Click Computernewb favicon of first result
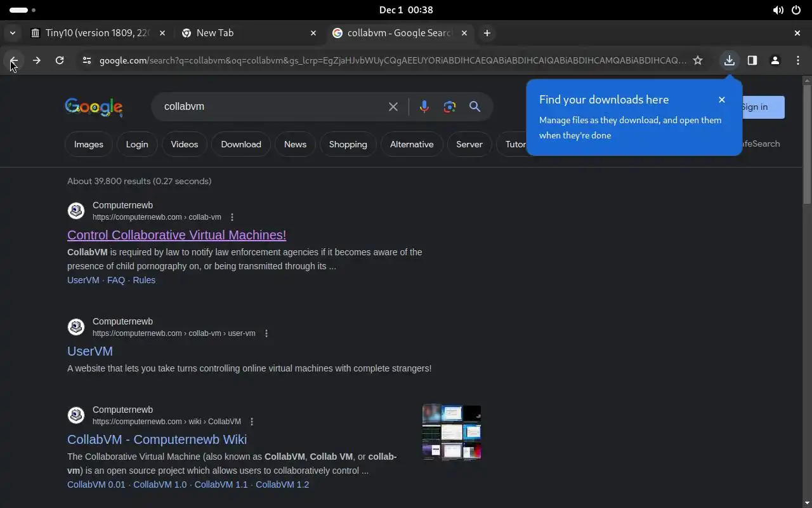This screenshot has width=812, height=508. tap(76, 211)
